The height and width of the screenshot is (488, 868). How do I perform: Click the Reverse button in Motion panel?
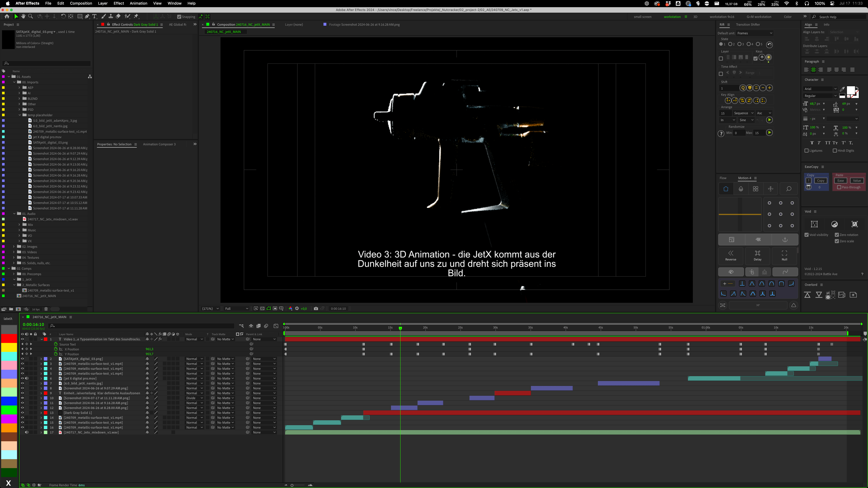tap(730, 255)
